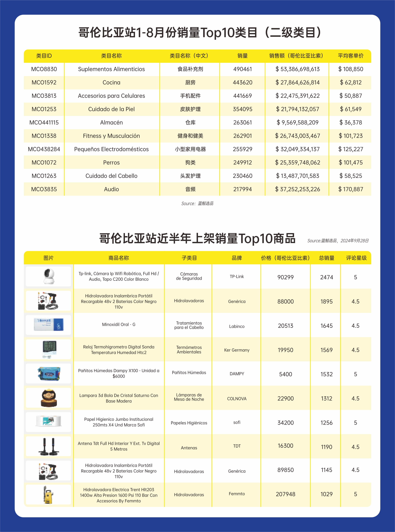Click the Lámparas de Mesa de Noche subcategory

point(189,397)
